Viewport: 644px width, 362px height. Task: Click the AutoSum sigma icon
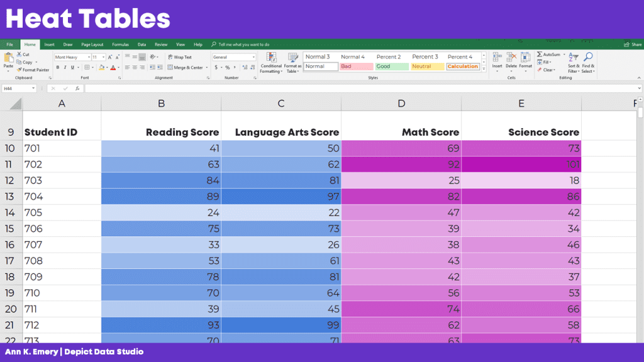pos(539,54)
